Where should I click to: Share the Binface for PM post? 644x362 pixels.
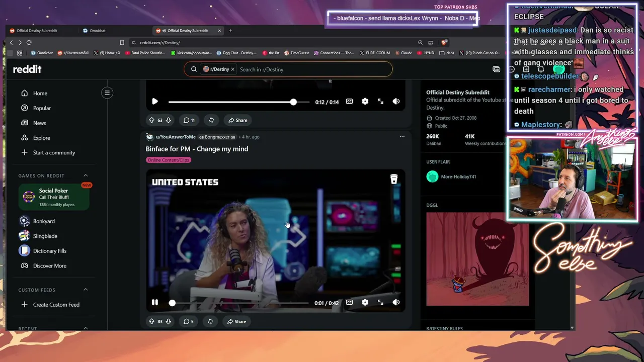click(x=236, y=321)
